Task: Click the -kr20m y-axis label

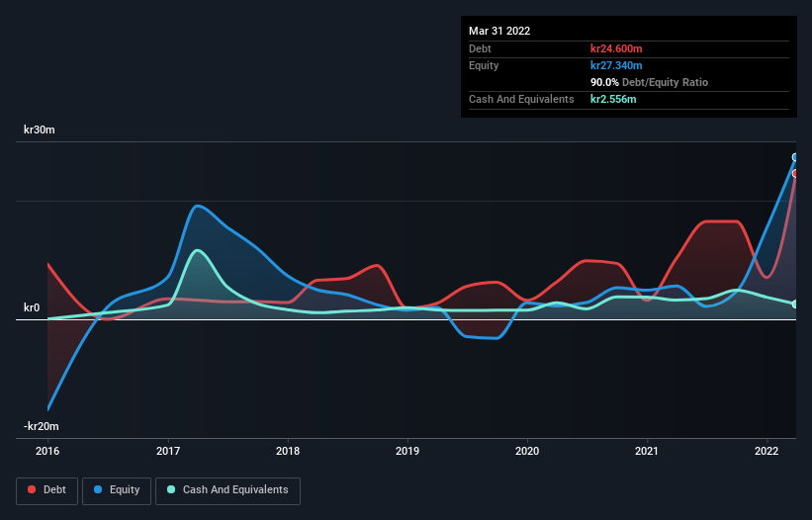Action: point(41,426)
